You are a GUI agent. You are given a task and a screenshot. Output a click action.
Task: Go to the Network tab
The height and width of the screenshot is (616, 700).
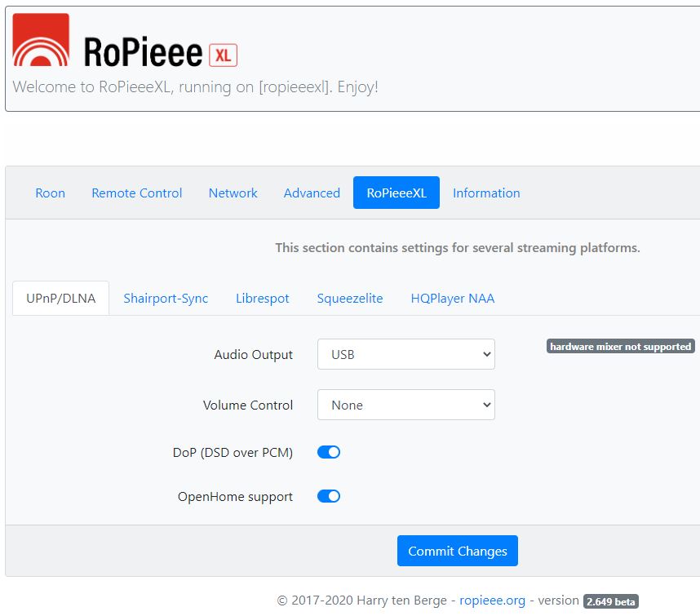click(233, 193)
